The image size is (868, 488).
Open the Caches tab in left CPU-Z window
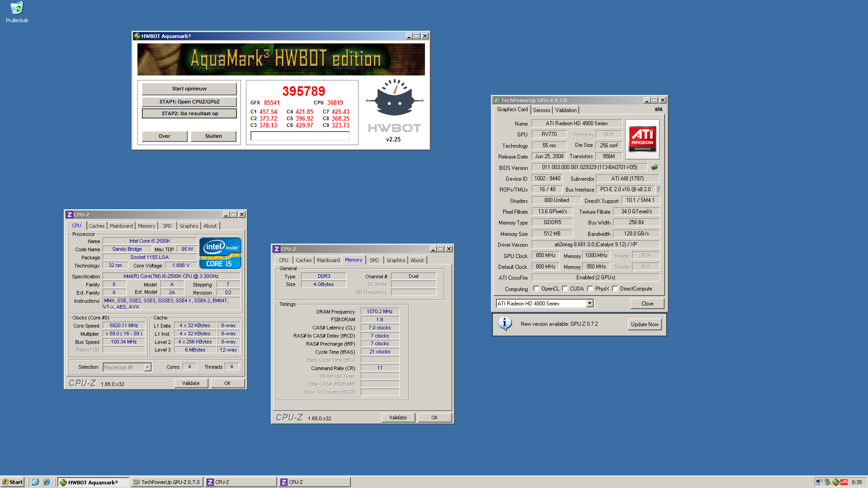(x=96, y=226)
